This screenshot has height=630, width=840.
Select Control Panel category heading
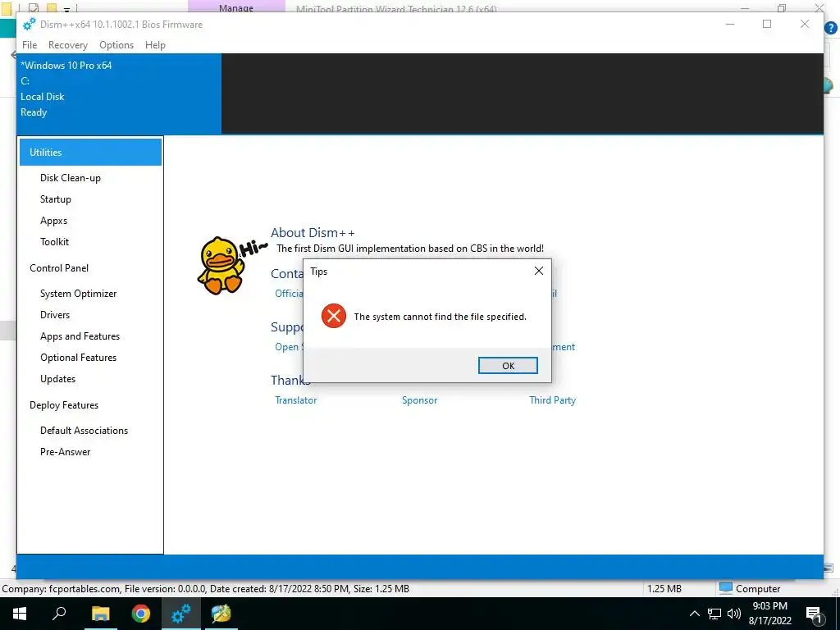point(59,268)
